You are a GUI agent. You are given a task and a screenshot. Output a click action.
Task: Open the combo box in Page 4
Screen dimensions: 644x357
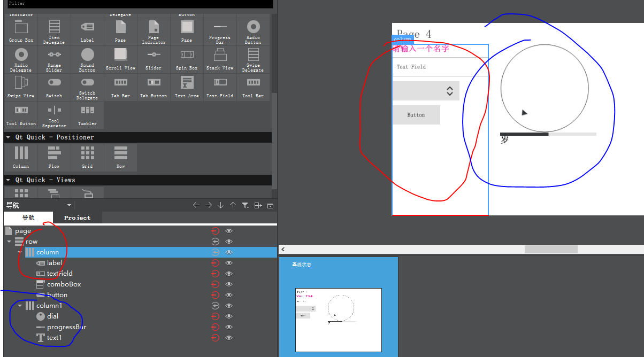tap(426, 91)
